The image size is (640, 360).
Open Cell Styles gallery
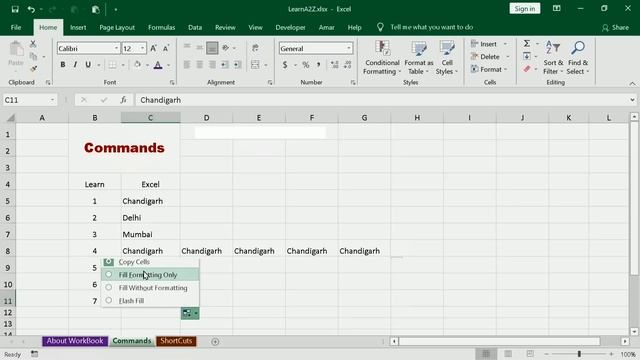447,58
